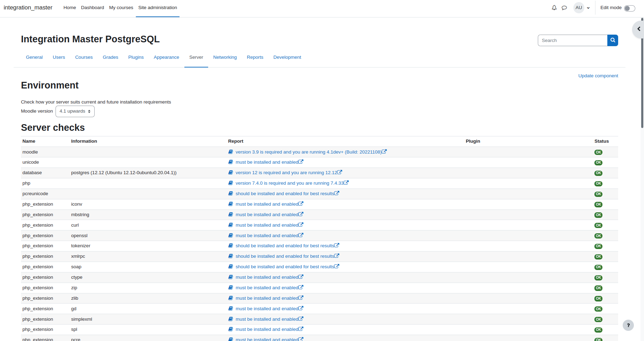Open ctype 'must be installed' report link

point(267,277)
